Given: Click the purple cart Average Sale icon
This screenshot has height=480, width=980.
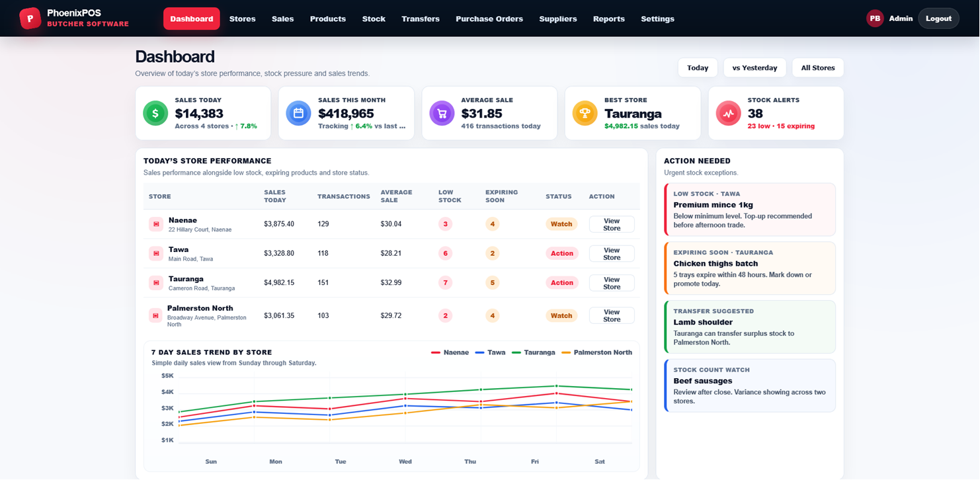Looking at the screenshot, I should (x=442, y=113).
